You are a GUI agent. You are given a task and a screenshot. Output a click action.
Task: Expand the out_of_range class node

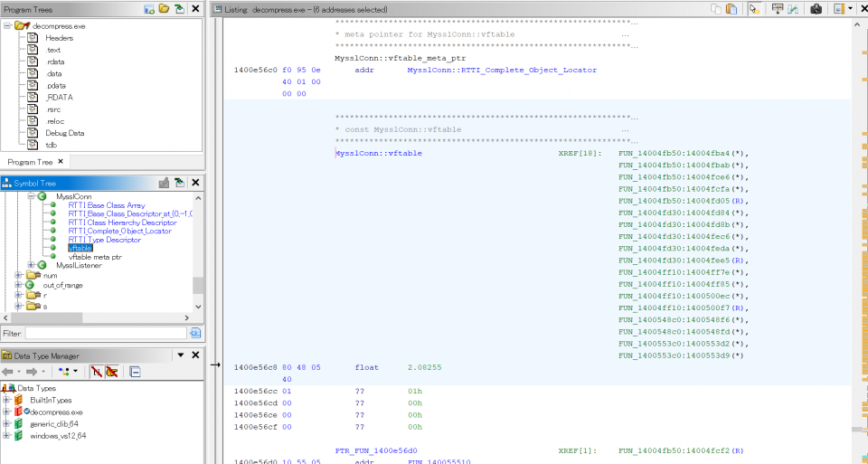[19, 285]
